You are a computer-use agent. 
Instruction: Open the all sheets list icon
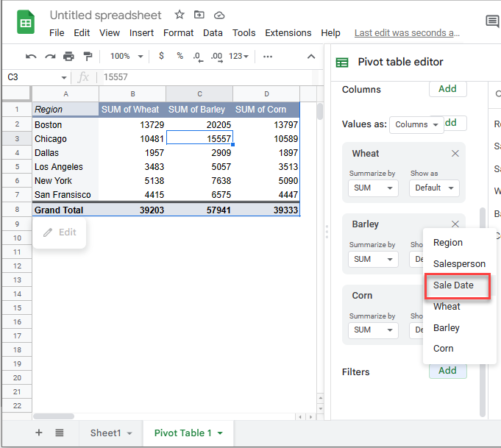click(x=60, y=433)
